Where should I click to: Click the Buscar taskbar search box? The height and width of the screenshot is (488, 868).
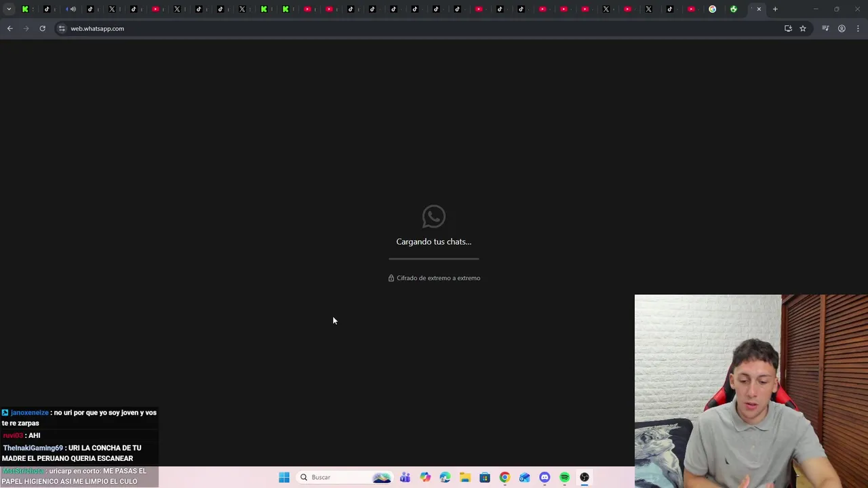click(346, 477)
